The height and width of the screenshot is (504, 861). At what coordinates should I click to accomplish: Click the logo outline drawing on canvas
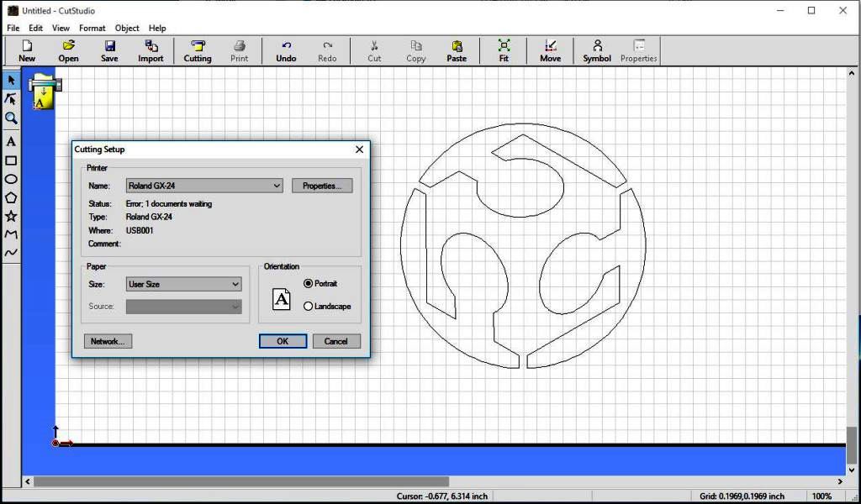523,245
